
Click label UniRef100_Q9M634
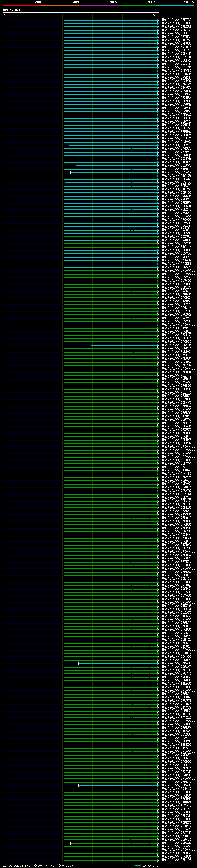click(177, 206)
